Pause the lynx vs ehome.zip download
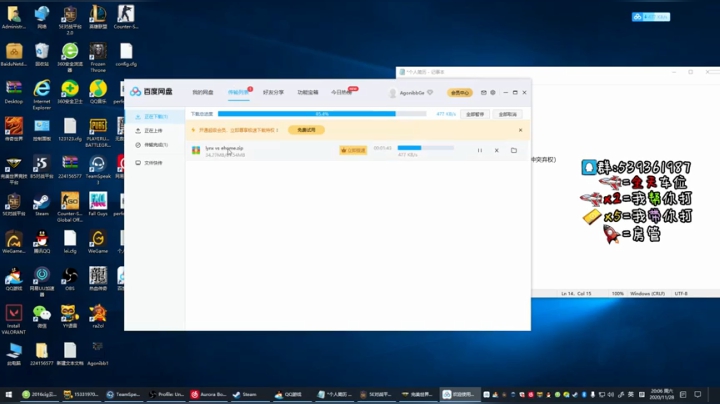 [x=480, y=151]
